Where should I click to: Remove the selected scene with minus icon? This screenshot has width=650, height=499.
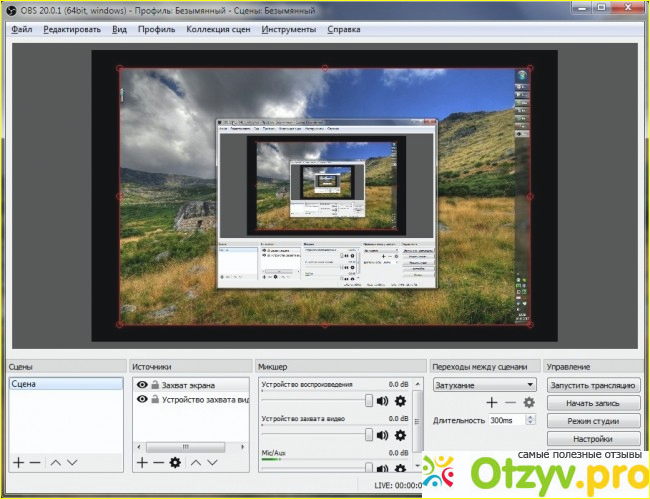pos(35,462)
